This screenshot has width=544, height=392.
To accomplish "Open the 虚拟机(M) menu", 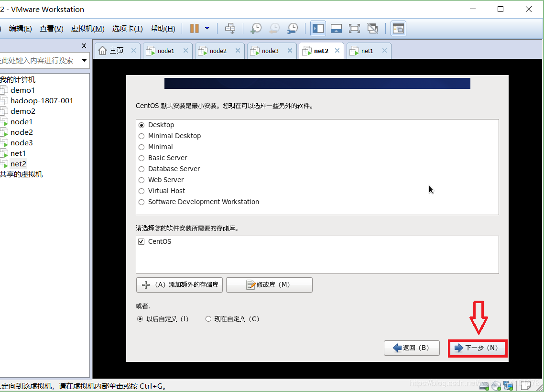I will [x=87, y=29].
